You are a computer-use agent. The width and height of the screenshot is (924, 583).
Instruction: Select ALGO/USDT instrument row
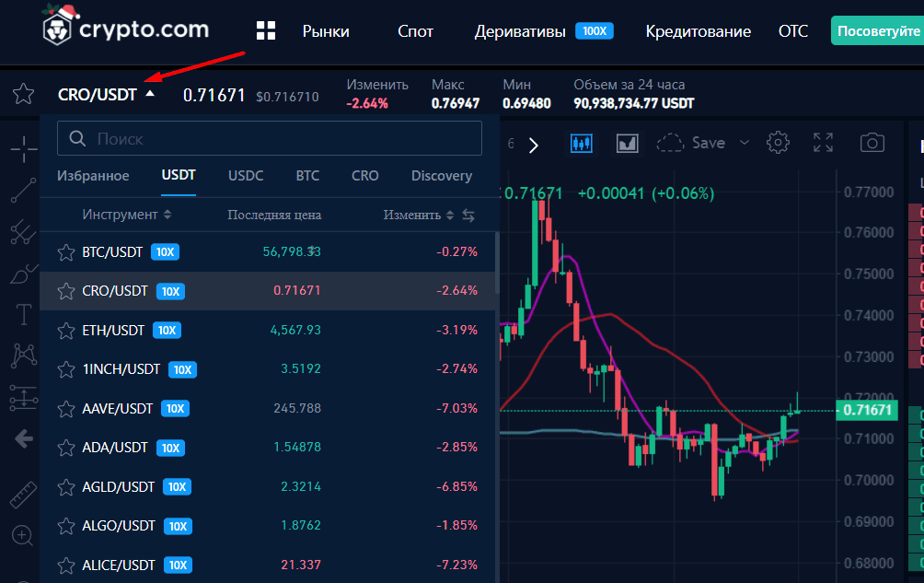pos(267,526)
